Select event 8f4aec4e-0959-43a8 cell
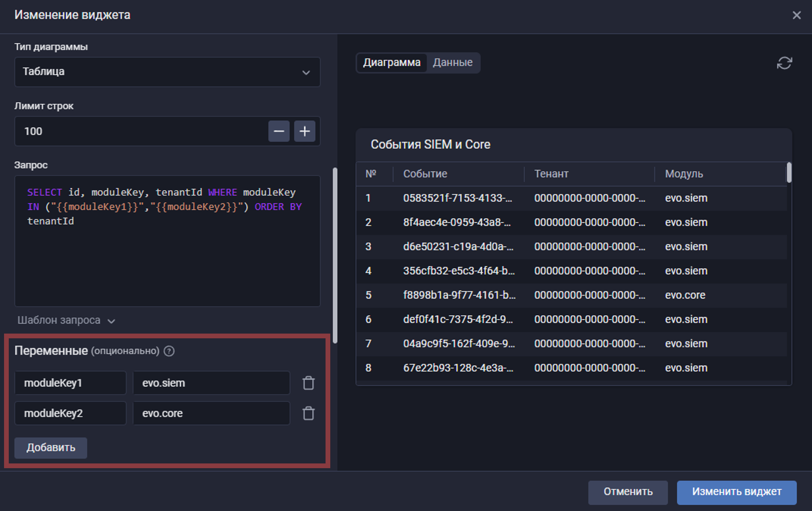The width and height of the screenshot is (812, 511). pos(457,223)
